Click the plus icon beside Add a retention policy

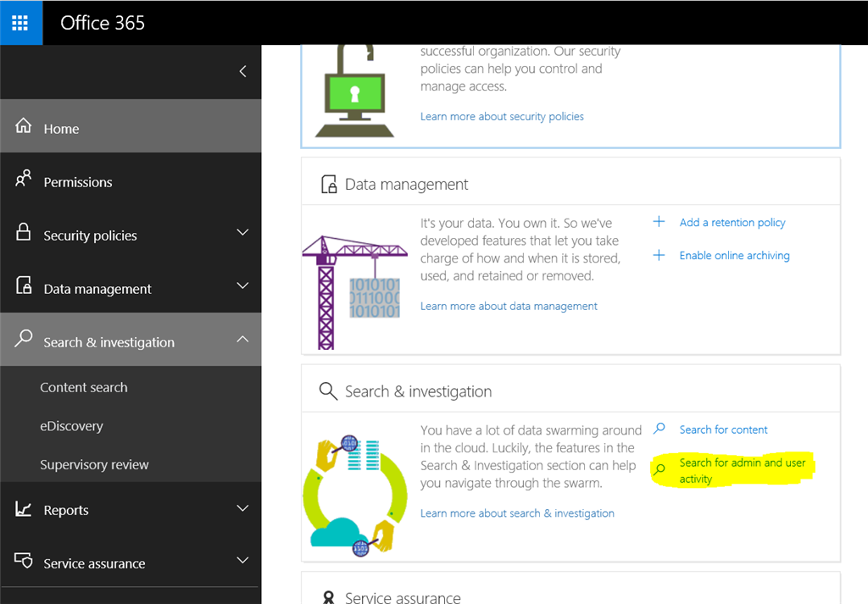659,222
